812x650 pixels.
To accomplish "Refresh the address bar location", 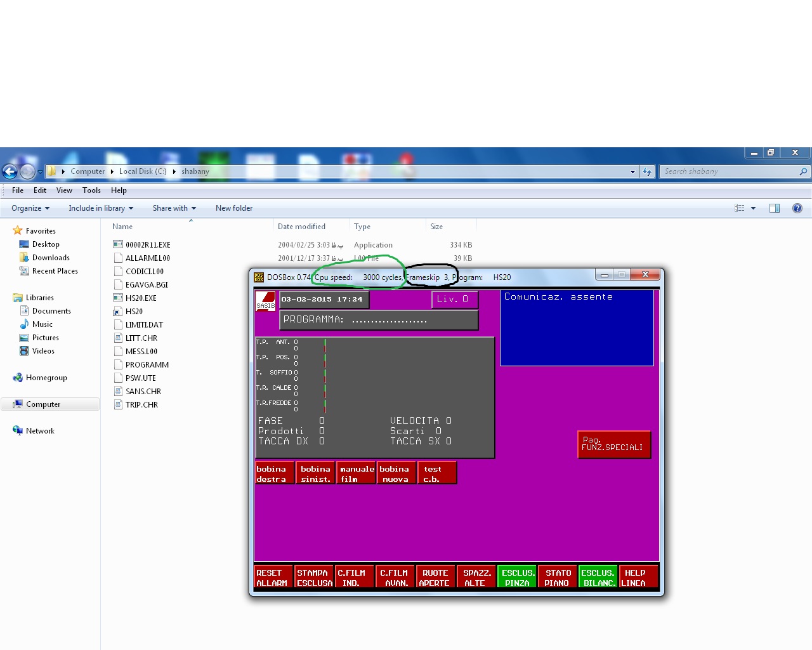I will [x=647, y=171].
